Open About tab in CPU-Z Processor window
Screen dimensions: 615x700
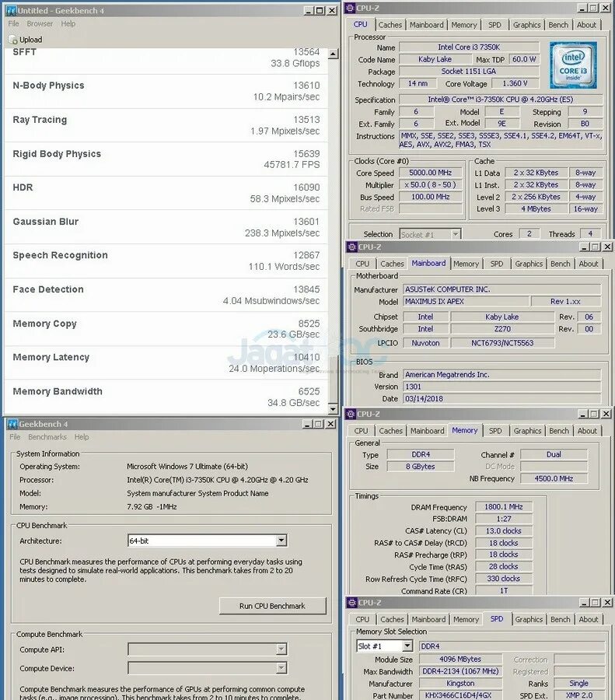click(586, 25)
